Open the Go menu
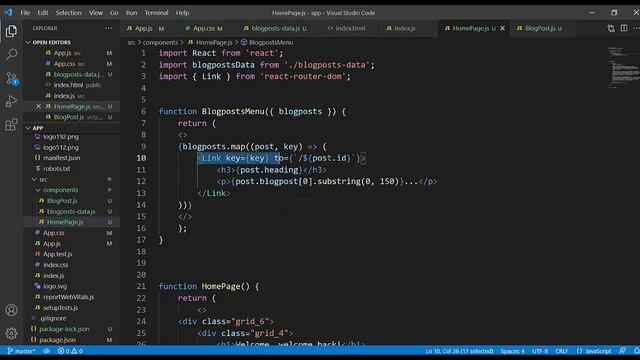The image size is (640, 360). [x=114, y=13]
